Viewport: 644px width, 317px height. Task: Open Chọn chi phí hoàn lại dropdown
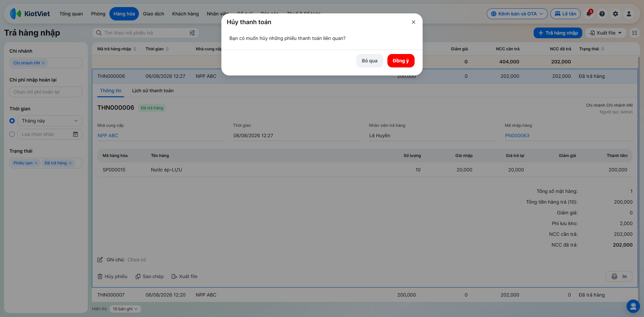46,92
